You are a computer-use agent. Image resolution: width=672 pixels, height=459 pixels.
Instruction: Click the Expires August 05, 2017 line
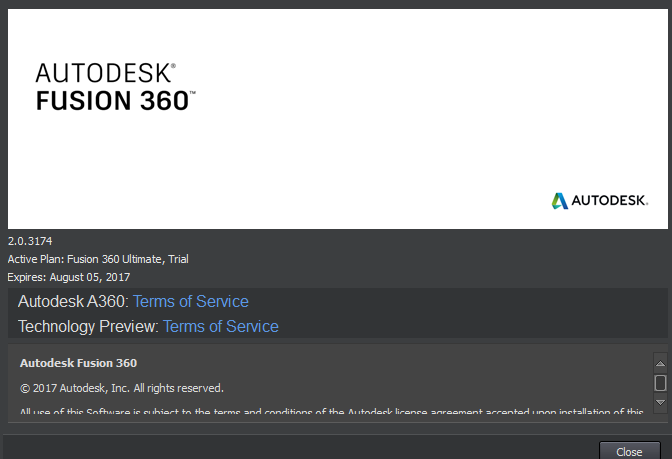69,277
